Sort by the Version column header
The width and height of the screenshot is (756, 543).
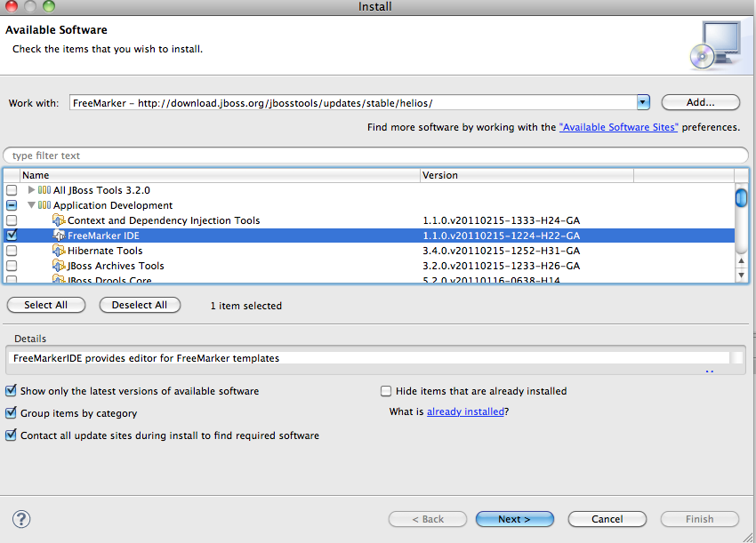pos(527,175)
